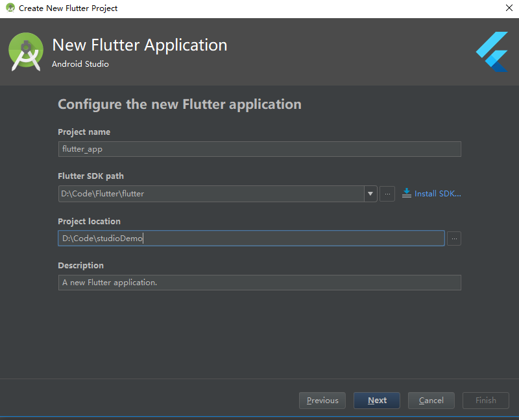This screenshot has height=420, width=519.
Task: Focus the Project name text field
Action: coord(259,149)
